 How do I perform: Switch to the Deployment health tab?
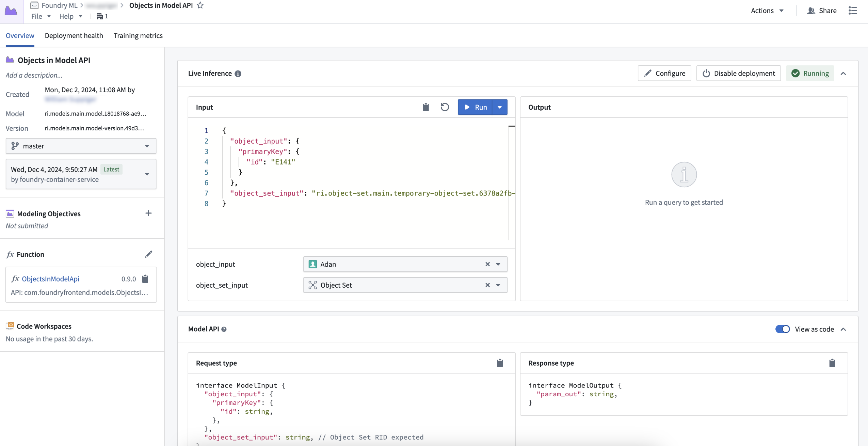click(74, 36)
